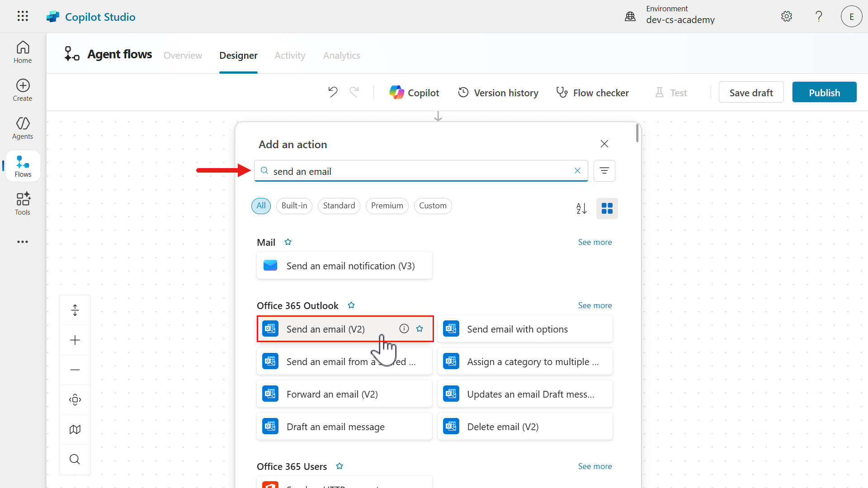Open the Flows section in the sidebar
This screenshot has height=488, width=868.
(22, 165)
